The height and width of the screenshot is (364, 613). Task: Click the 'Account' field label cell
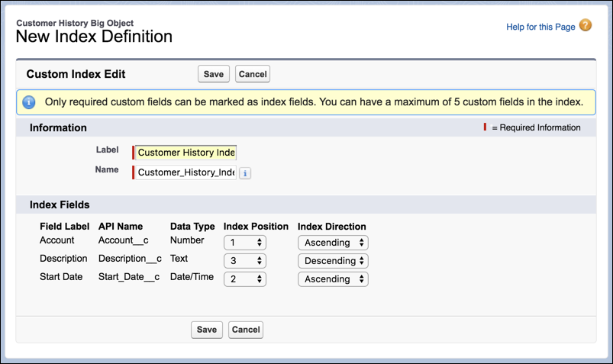(57, 240)
